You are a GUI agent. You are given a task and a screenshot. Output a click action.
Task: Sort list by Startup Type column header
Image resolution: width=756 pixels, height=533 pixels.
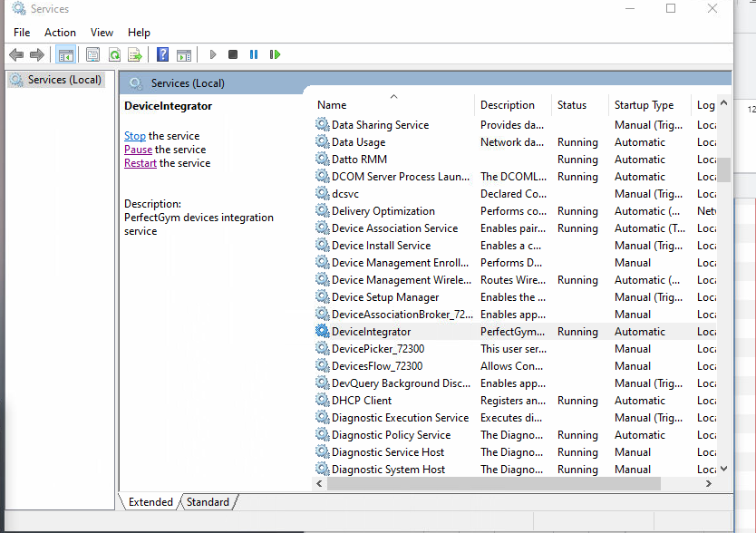(x=644, y=105)
